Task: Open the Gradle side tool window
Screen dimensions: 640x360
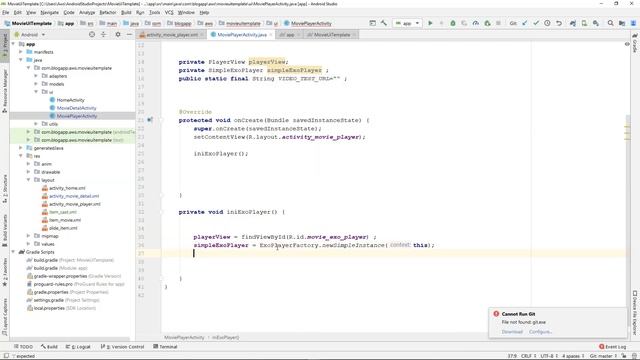Action: (x=635, y=43)
